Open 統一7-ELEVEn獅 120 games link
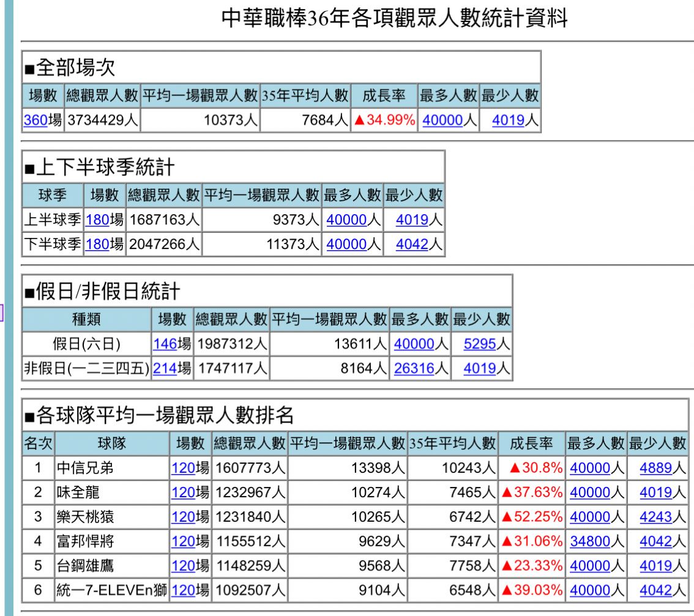Screen dimensions: 694x616 [x=183, y=590]
